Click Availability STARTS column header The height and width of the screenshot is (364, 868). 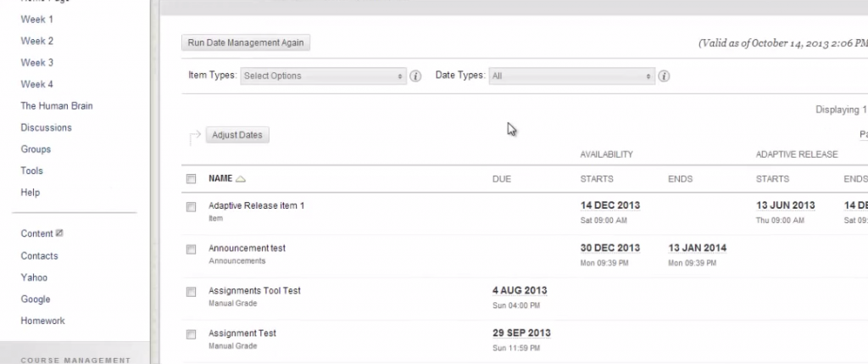[597, 179]
